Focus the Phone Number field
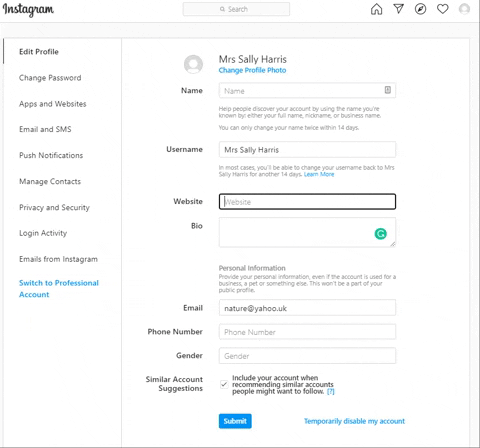The image size is (480, 448). click(x=307, y=332)
